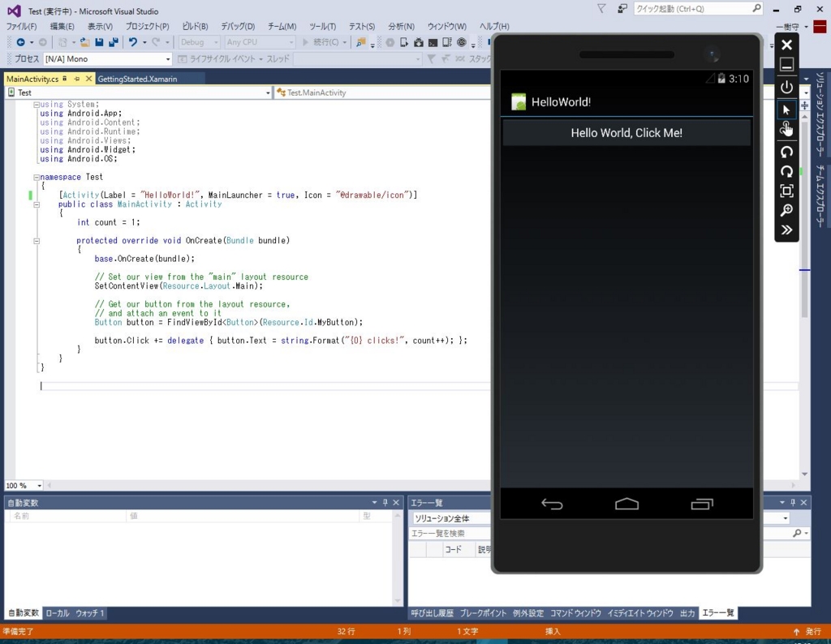This screenshot has height=644, width=831.
Task: Switch to the ブレークポイント tab
Action: (483, 613)
